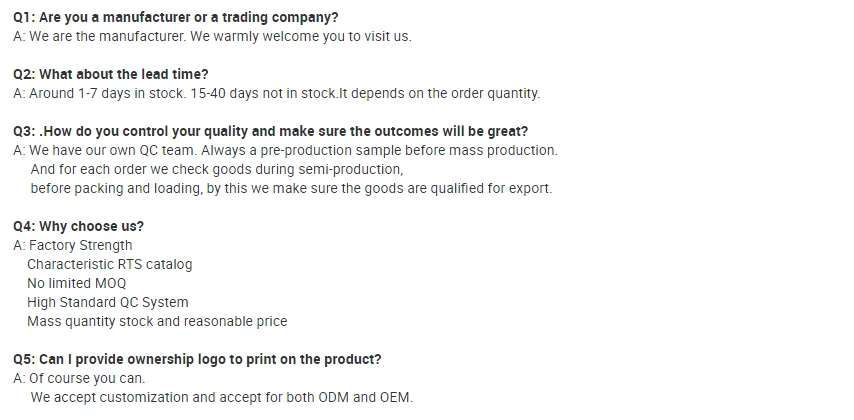Click '15-40 days not in stock' text
854x420 pixels.
pos(263,93)
